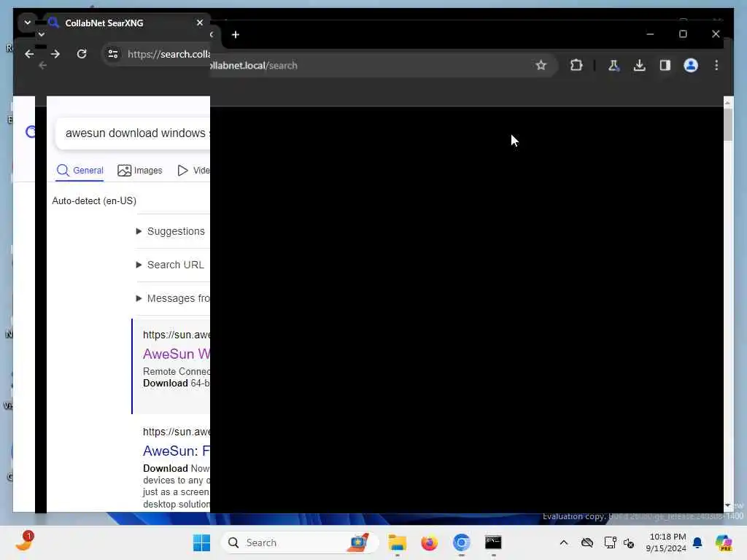This screenshot has width=747, height=560.
Task: Maximize the Chrome window
Action: pos(683,34)
